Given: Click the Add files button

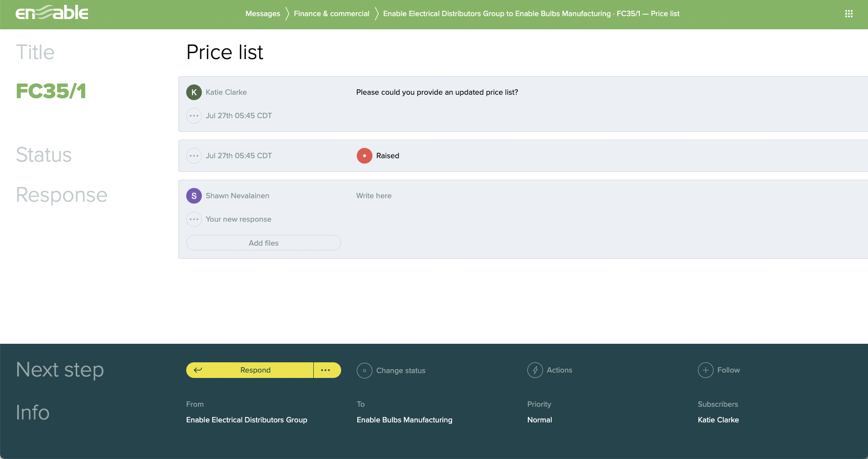Looking at the screenshot, I should (263, 243).
